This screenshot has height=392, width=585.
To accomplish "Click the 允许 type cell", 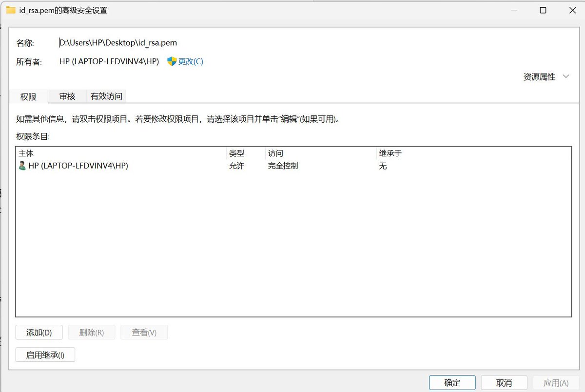I will pyautogui.click(x=236, y=166).
